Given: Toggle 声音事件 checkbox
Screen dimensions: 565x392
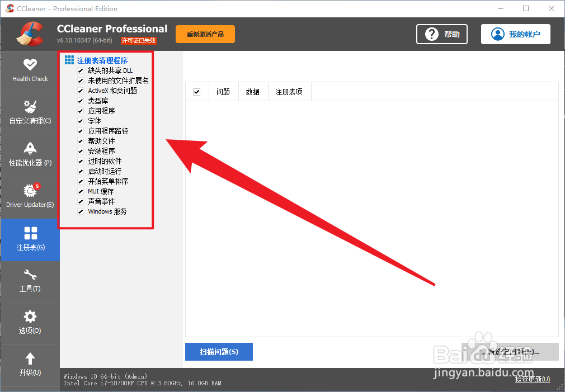Looking at the screenshot, I should 81,201.
